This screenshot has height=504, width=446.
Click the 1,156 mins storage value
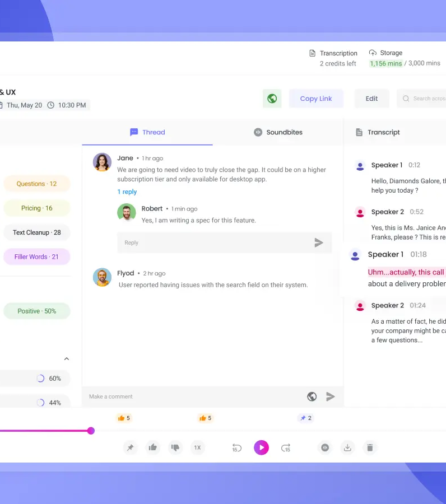click(x=386, y=63)
